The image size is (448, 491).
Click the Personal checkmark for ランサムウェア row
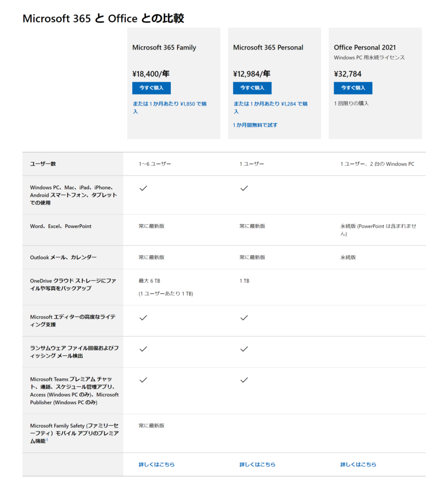244,349
